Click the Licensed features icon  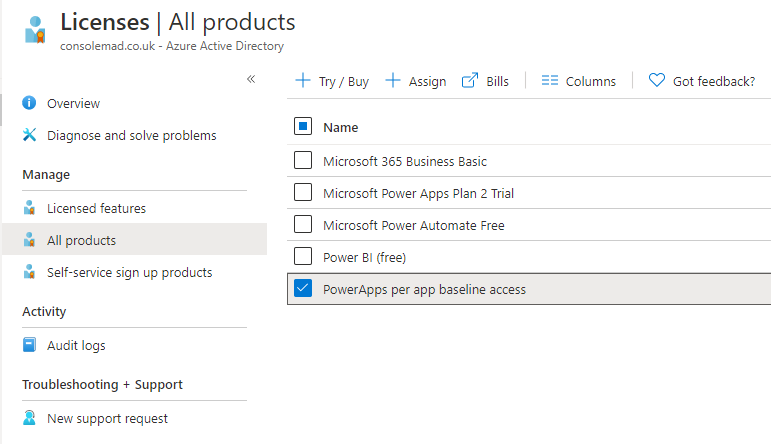coord(30,208)
